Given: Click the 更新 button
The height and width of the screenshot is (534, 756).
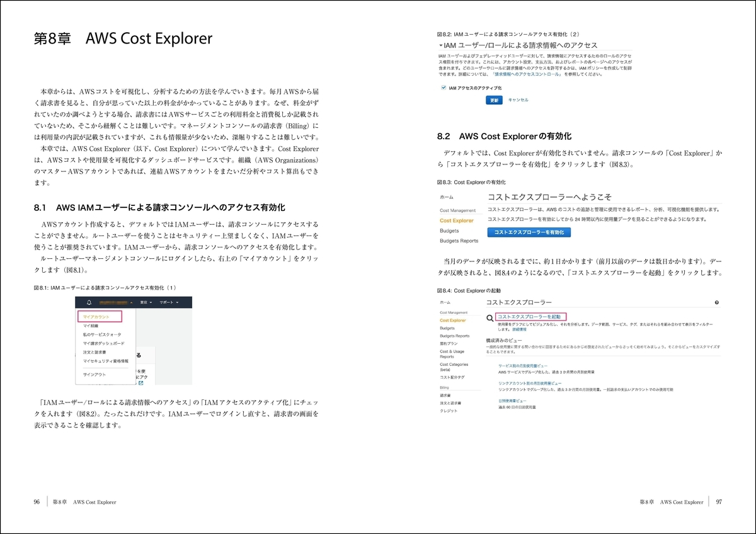Looking at the screenshot, I should 494,100.
